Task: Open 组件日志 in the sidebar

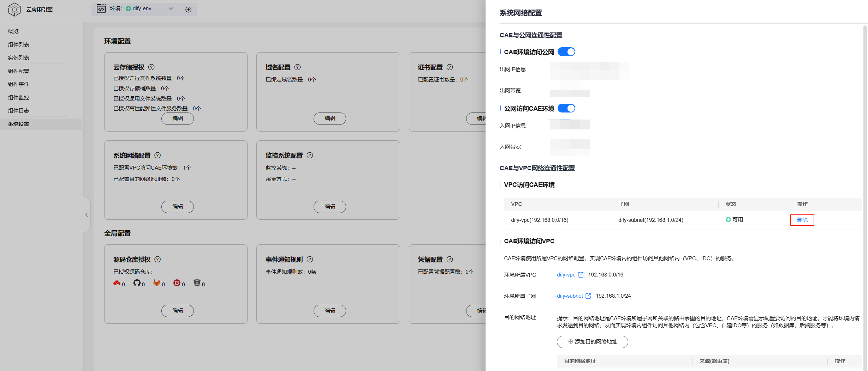Action: [19, 110]
